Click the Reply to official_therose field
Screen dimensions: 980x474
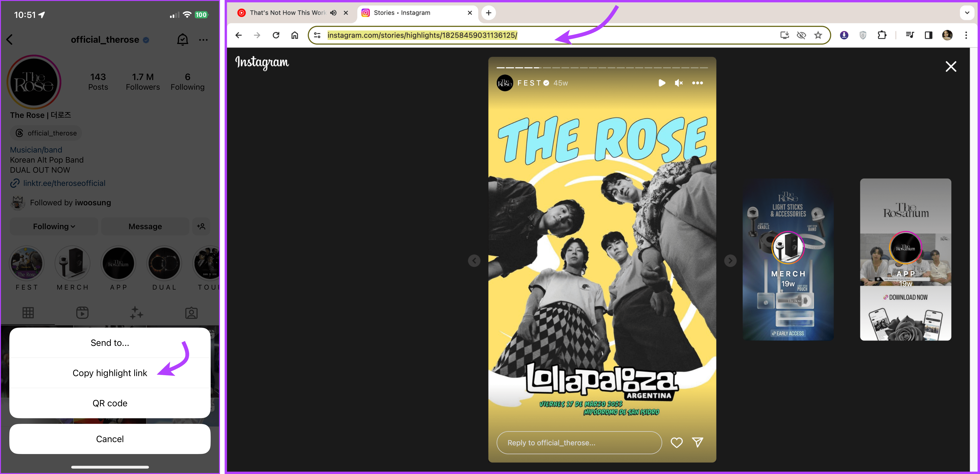(x=578, y=442)
